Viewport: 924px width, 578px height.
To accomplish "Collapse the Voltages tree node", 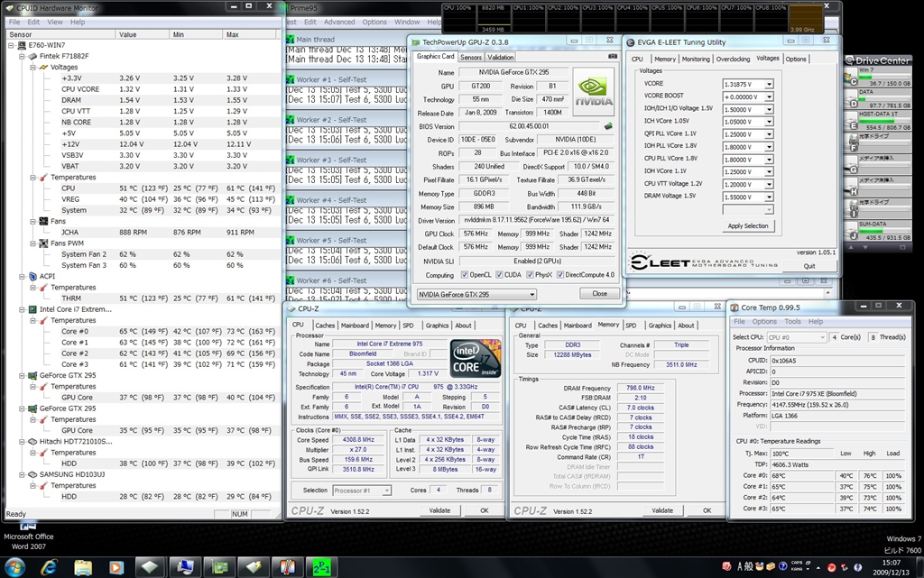I will pyautogui.click(x=33, y=67).
